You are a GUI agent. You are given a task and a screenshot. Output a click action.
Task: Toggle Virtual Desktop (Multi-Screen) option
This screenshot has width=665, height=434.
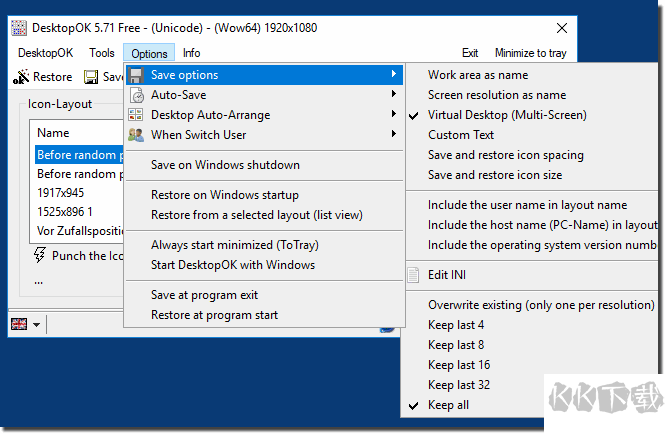click(x=532, y=115)
